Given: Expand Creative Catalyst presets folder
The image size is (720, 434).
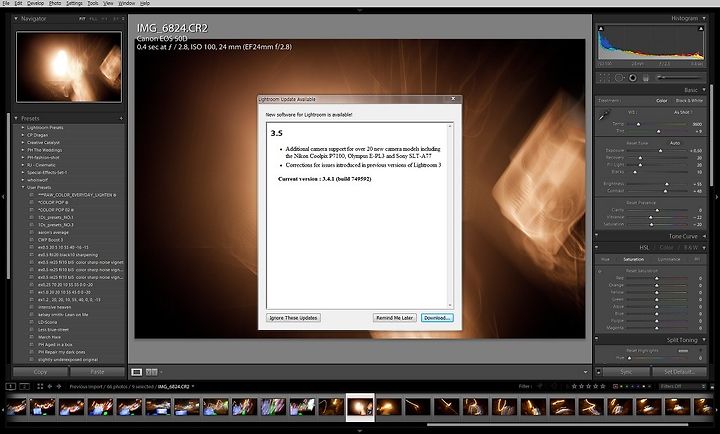Looking at the screenshot, I should point(23,142).
